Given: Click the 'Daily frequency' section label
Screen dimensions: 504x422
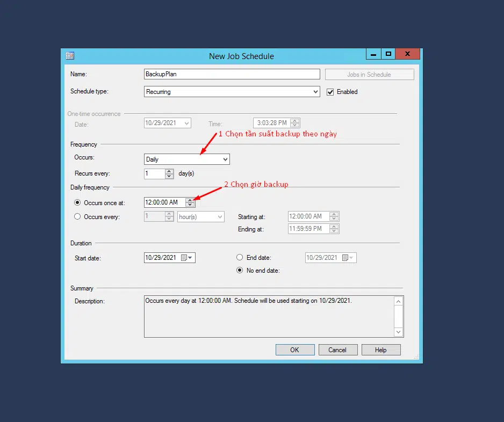Looking at the screenshot, I should pos(90,187).
